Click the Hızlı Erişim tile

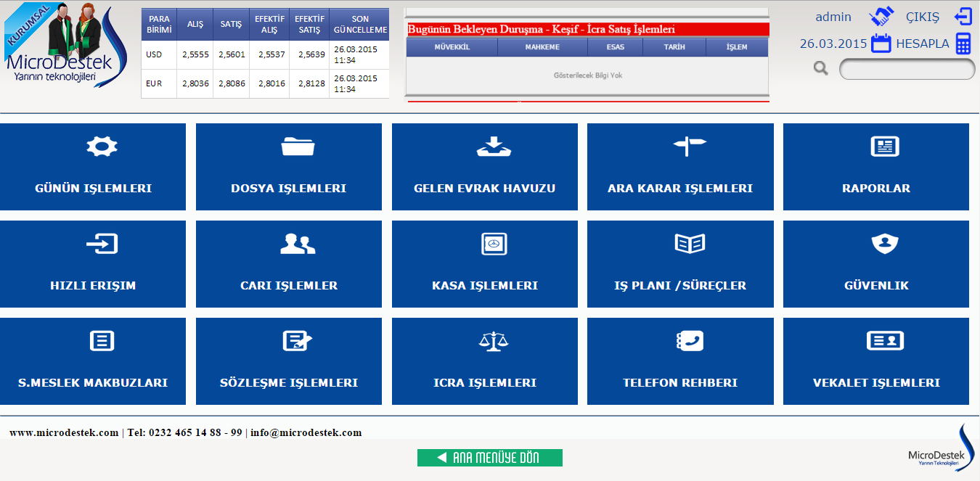pos(93,264)
